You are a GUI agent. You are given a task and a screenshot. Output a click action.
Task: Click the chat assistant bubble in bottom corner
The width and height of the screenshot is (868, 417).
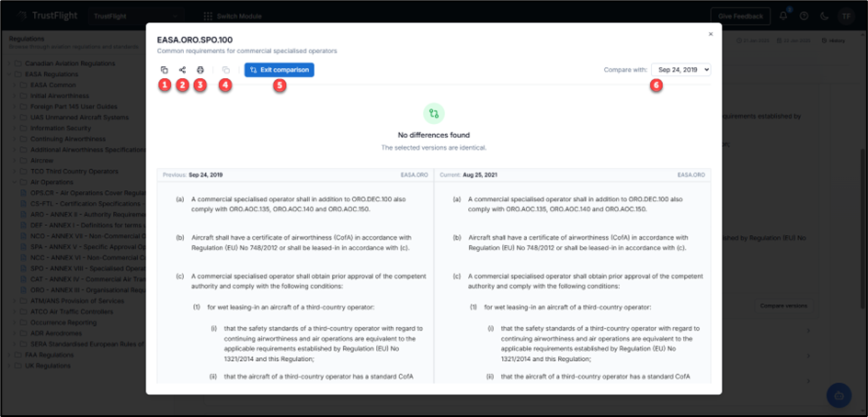839,396
